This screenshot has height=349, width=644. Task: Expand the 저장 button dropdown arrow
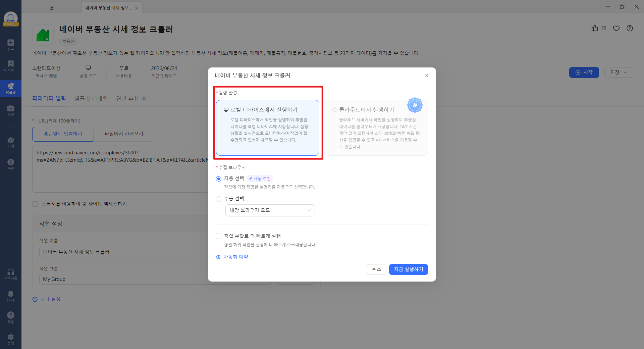pyautogui.click(x=625, y=72)
